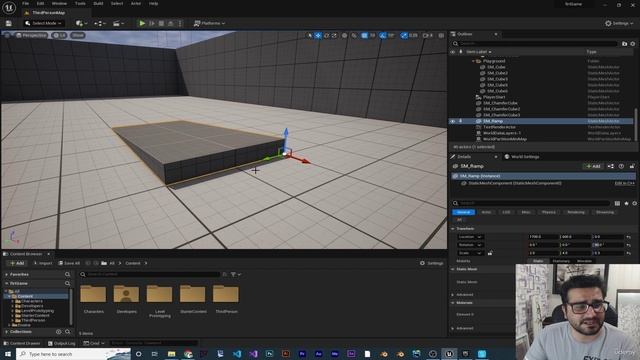Maximize or restore viewport layout icon
Viewport: 640px width, 360px height.
point(441,36)
